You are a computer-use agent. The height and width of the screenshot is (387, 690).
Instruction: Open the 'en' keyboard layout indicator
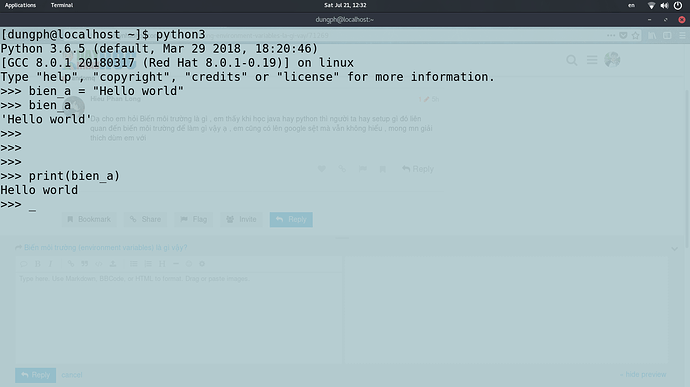631,5
